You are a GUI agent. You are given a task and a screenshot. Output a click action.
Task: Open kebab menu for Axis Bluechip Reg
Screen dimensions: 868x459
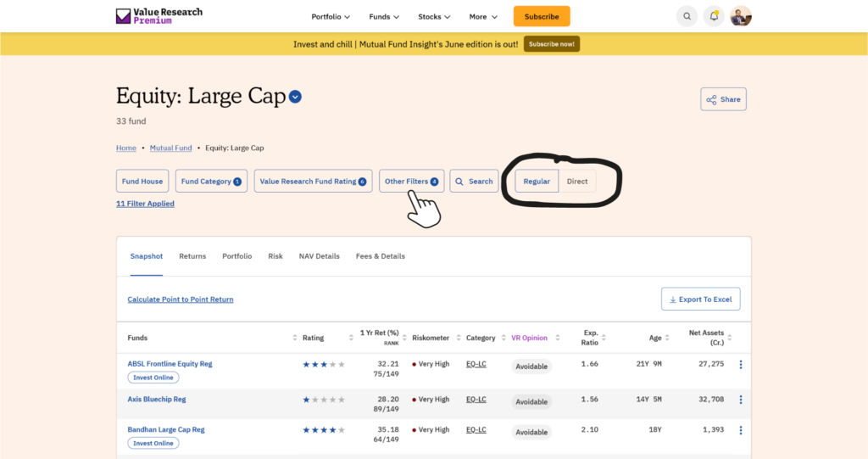coord(741,400)
